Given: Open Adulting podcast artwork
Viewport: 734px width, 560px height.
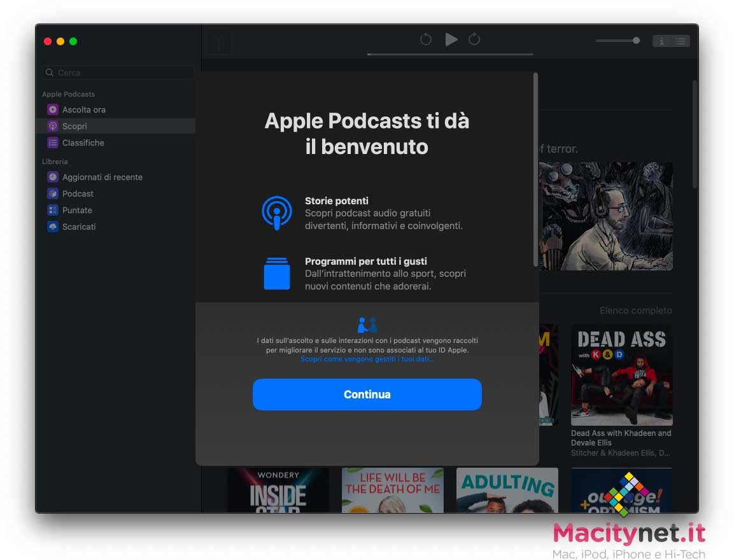Looking at the screenshot, I should point(507,490).
